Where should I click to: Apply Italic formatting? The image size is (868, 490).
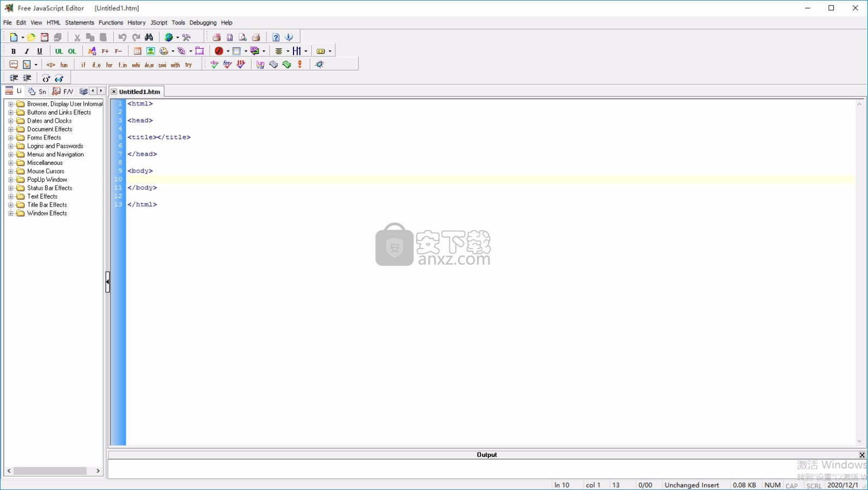click(x=27, y=51)
